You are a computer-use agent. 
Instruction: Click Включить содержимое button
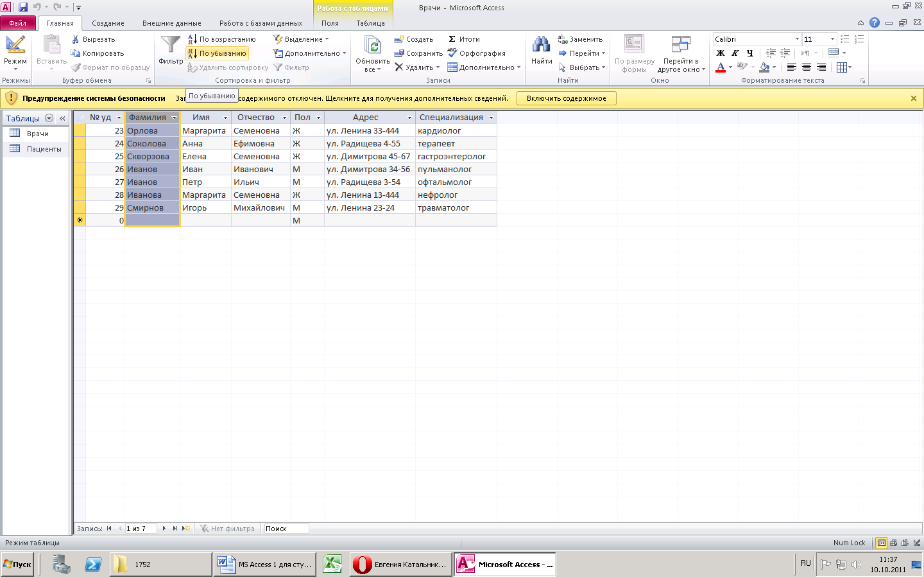tap(567, 98)
